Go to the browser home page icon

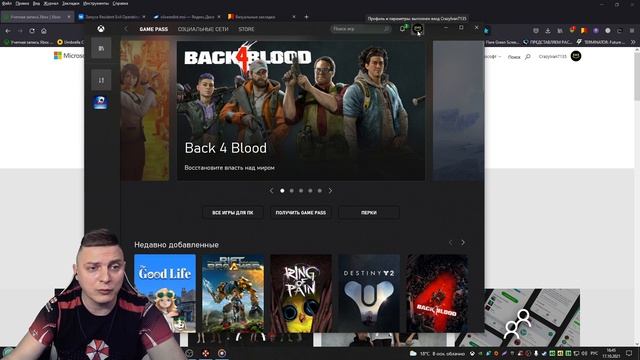pos(44,31)
